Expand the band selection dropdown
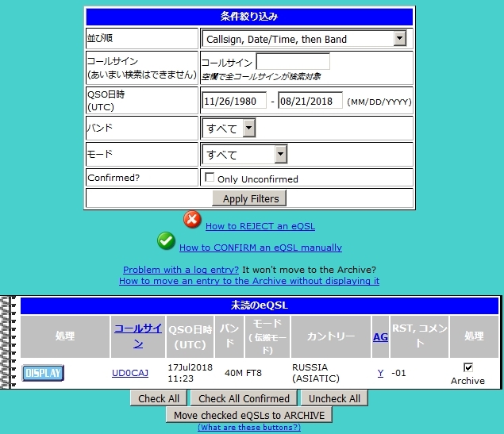This screenshot has width=504, height=434. 229,128
